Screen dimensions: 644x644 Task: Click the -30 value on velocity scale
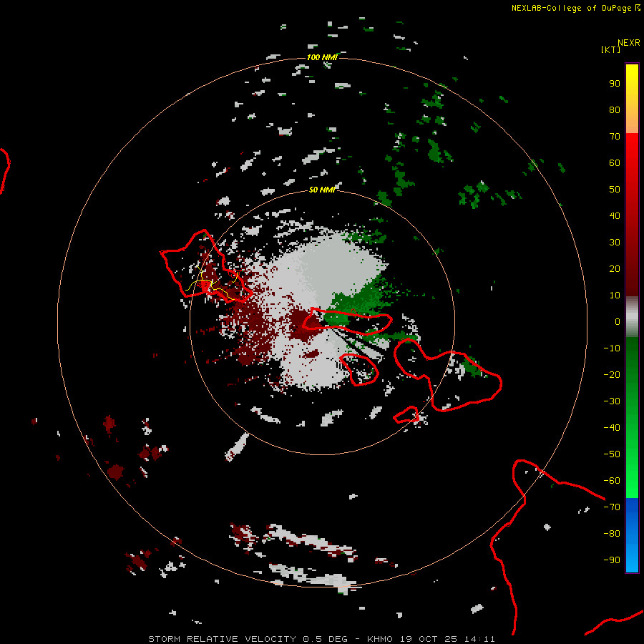point(612,401)
